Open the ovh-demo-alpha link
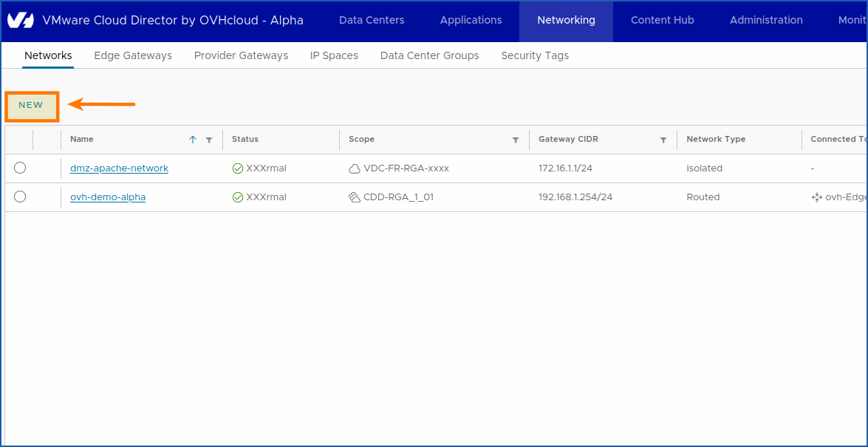The height and width of the screenshot is (447, 868). coord(108,197)
